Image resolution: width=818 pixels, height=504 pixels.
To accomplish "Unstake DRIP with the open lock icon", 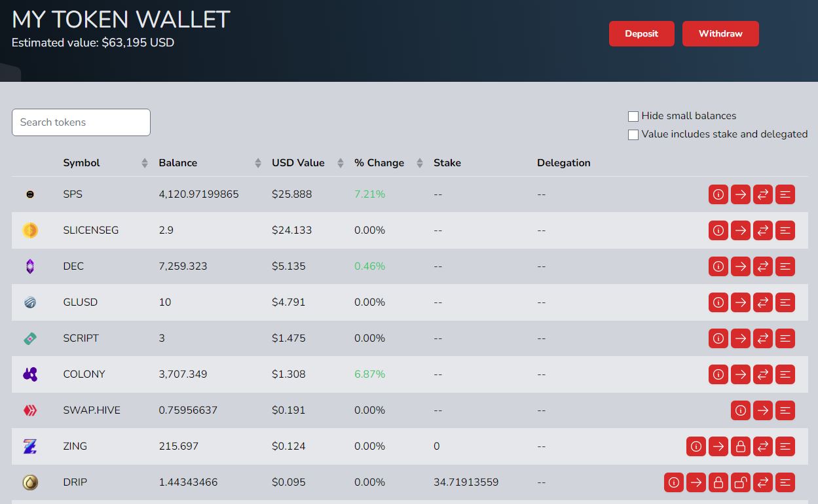I will (741, 482).
